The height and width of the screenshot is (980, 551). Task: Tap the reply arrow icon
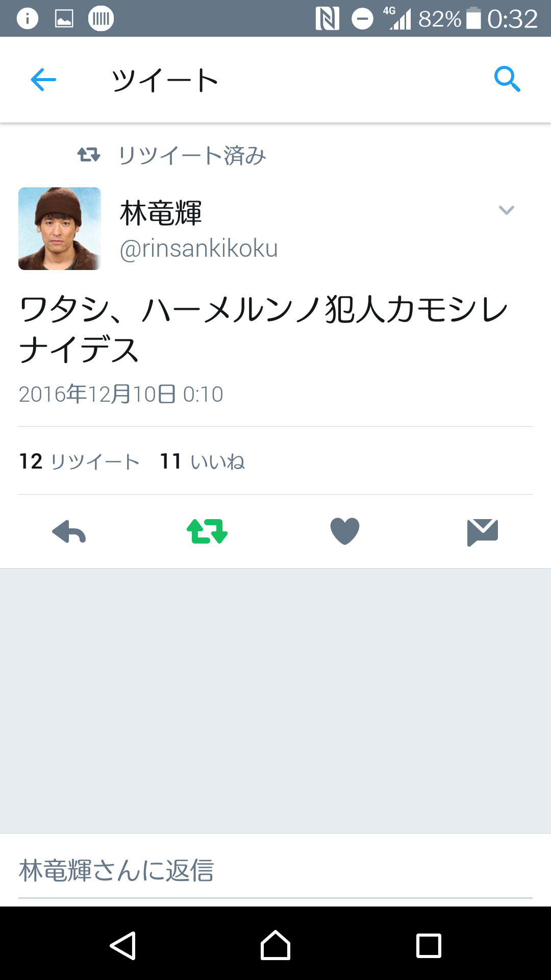pos(69,532)
